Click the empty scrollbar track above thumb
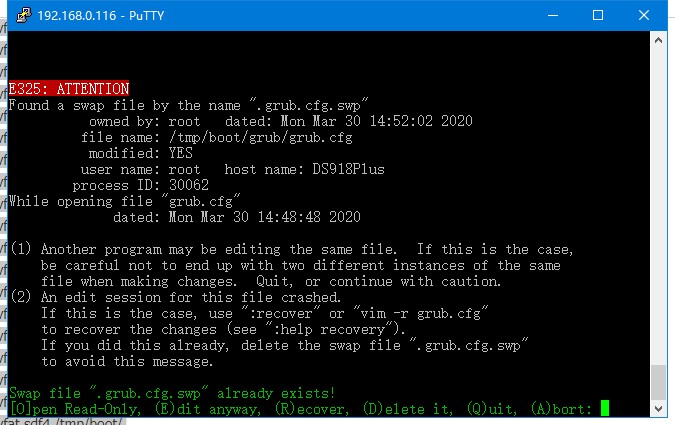The height and width of the screenshot is (425, 675). [x=658, y=207]
